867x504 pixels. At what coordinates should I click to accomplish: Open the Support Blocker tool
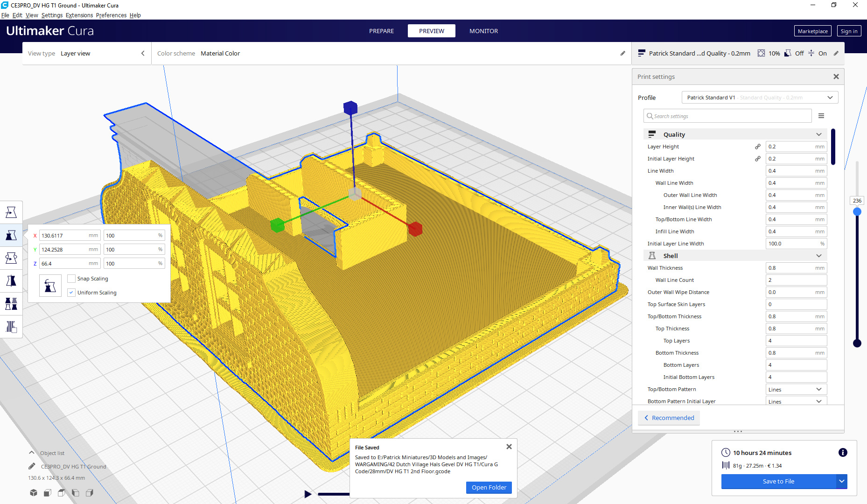click(x=11, y=327)
